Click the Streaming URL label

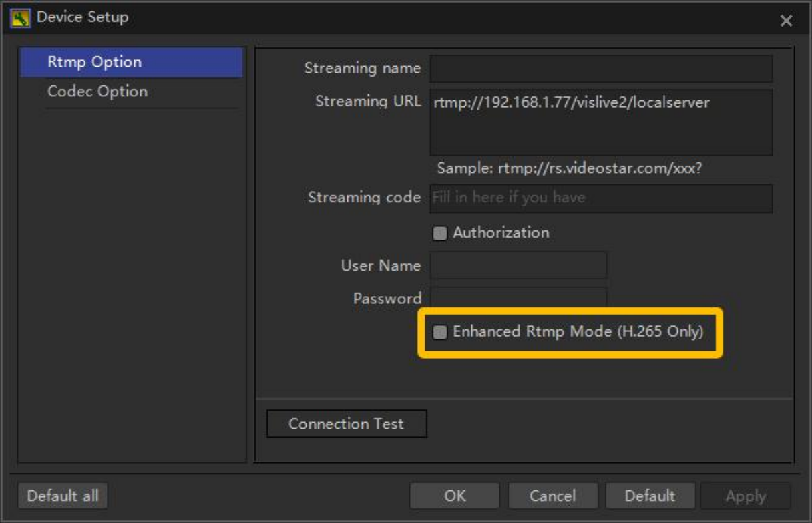[368, 102]
